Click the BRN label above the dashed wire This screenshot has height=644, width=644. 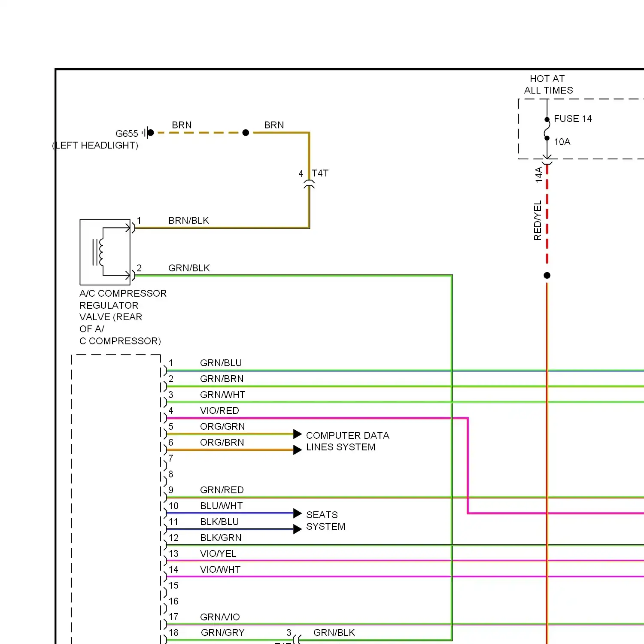(182, 125)
